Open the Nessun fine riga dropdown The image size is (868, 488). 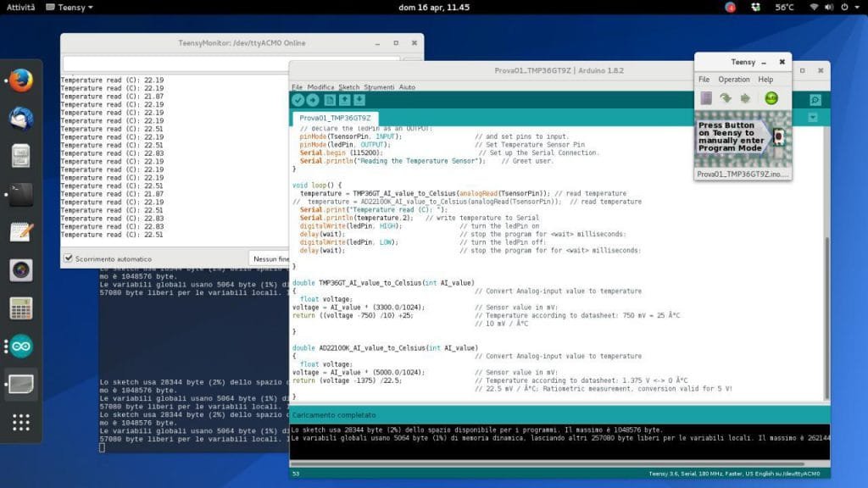click(x=270, y=259)
